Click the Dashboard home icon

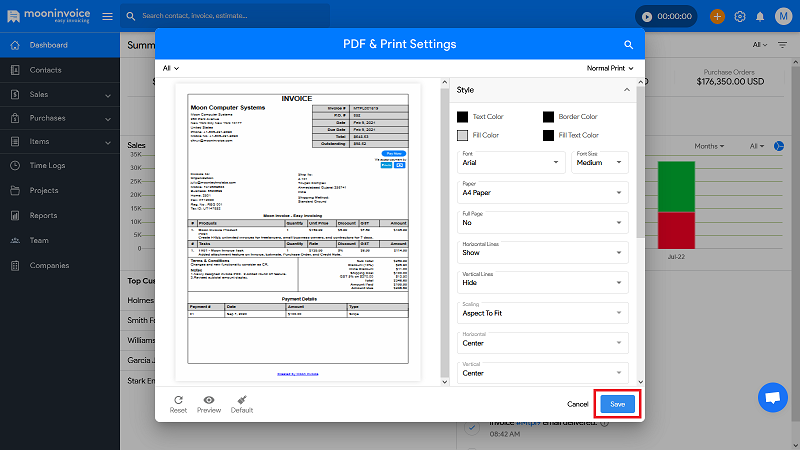[x=15, y=45]
